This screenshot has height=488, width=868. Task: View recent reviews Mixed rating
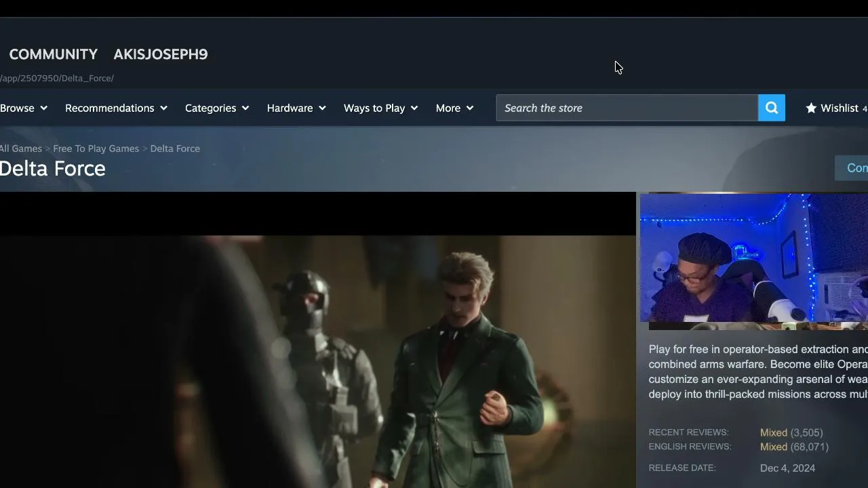tap(774, 432)
